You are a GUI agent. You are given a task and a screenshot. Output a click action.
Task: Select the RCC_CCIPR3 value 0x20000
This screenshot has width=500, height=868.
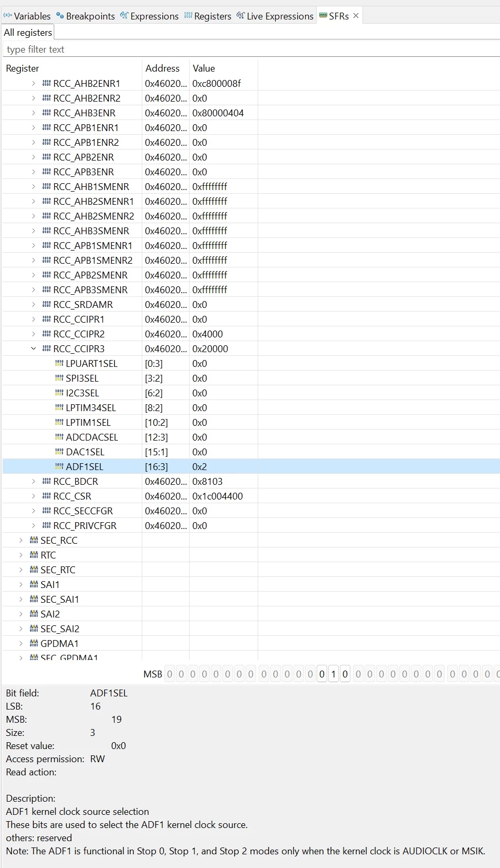click(210, 348)
